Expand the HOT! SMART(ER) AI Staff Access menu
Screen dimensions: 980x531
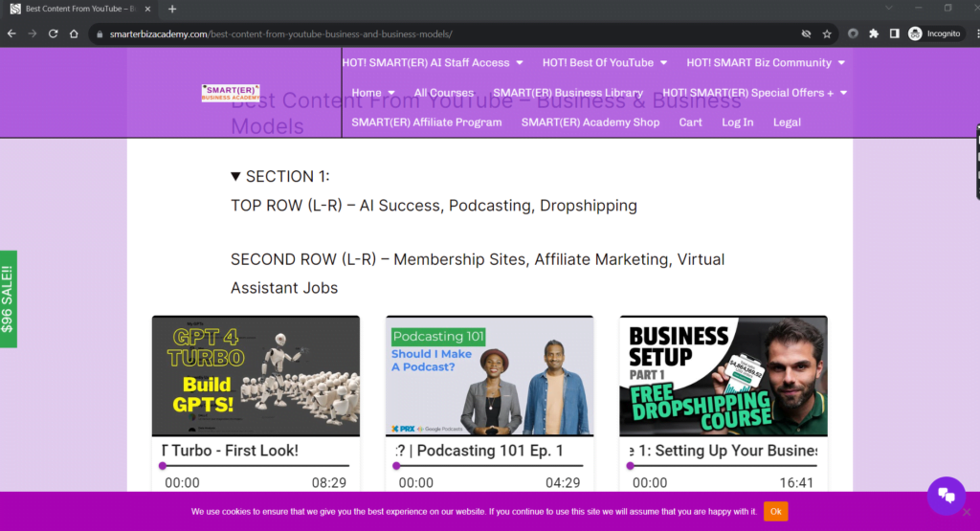click(x=433, y=63)
